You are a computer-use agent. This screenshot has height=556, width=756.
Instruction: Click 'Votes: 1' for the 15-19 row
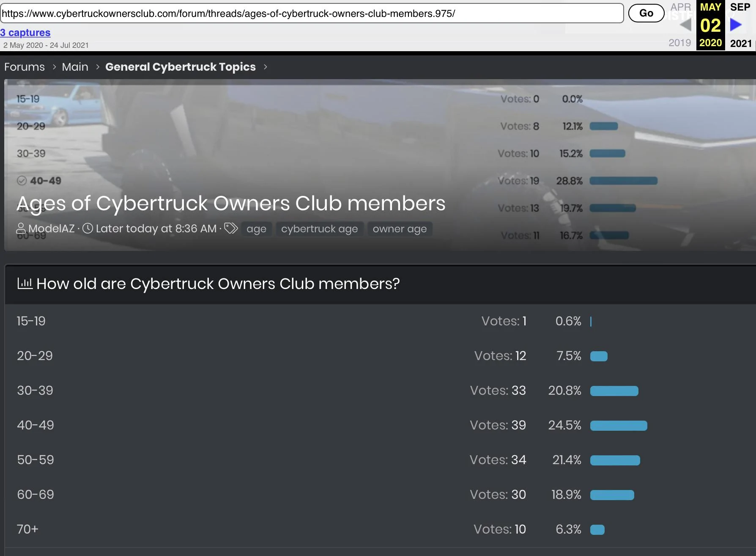(504, 321)
